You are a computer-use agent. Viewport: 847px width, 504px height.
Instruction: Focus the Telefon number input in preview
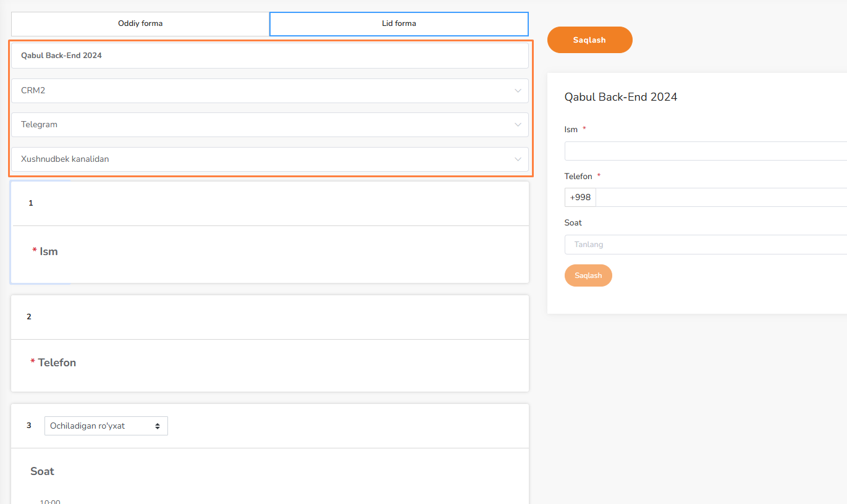tap(720, 198)
